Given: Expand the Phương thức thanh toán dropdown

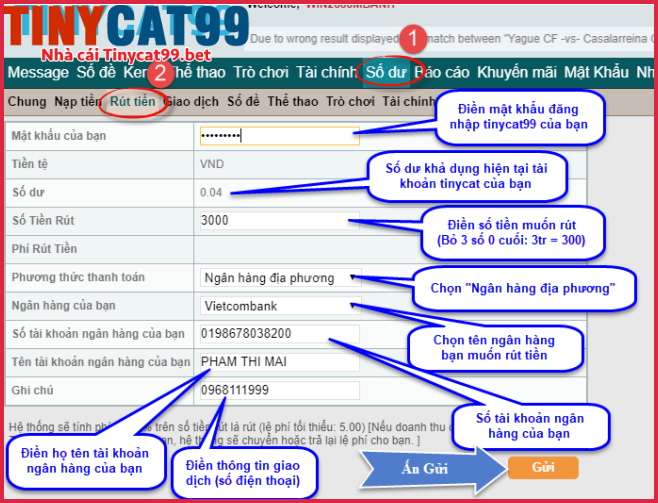Looking at the screenshot, I should tap(279, 278).
